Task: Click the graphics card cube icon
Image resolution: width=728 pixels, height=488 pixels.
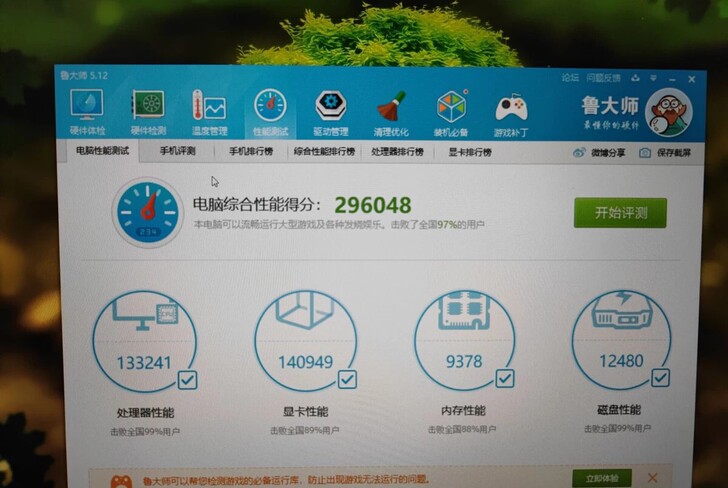Action: coord(305,309)
